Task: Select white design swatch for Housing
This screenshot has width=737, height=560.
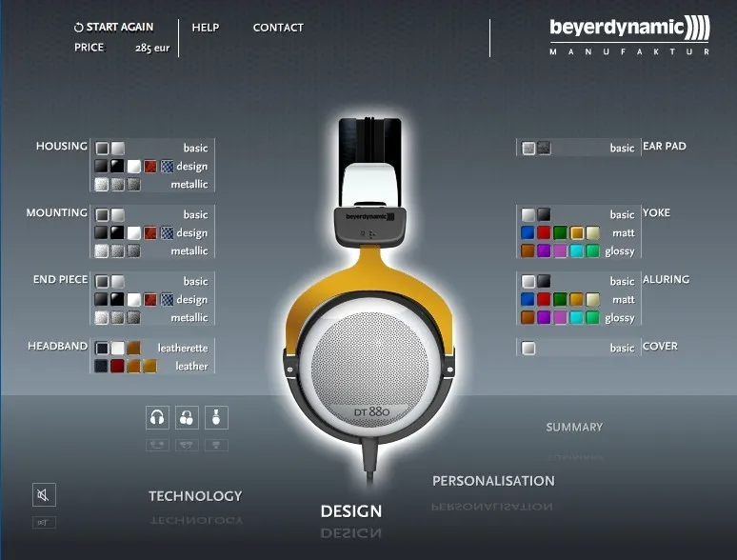Action: coord(134,167)
